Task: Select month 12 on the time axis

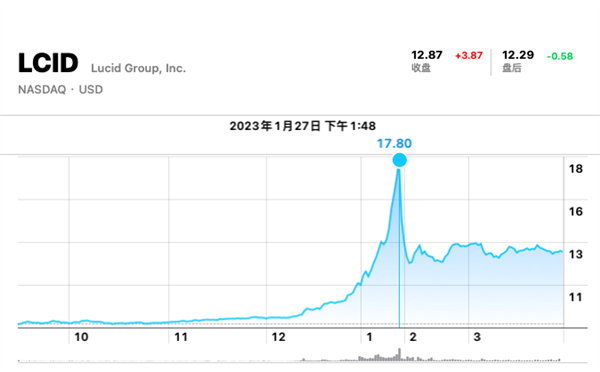Action: pyautogui.click(x=279, y=337)
